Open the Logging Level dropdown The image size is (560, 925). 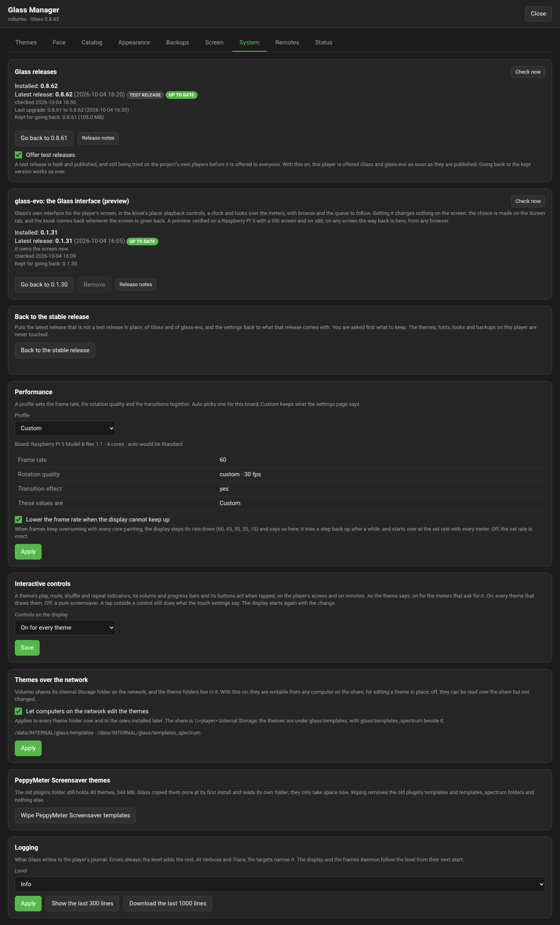[x=280, y=884]
